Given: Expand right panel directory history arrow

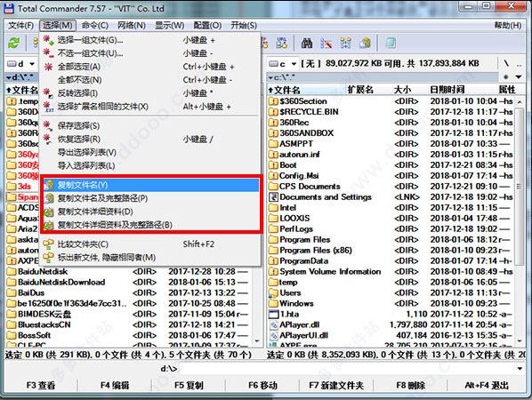Looking at the screenshot, I should (519, 77).
